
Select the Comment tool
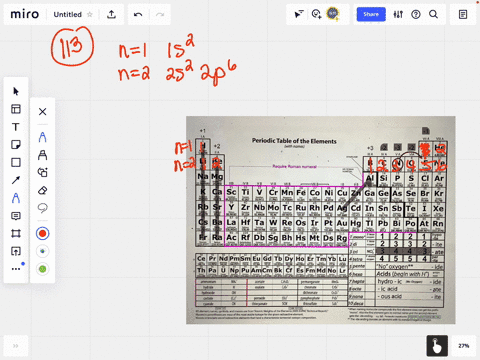(x=16, y=216)
